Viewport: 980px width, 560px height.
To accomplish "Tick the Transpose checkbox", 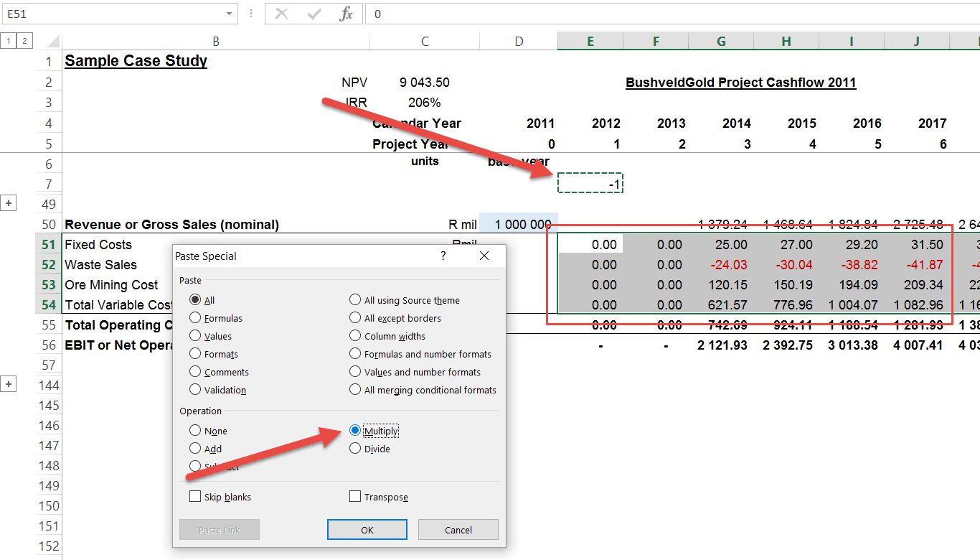I will pyautogui.click(x=379, y=497).
